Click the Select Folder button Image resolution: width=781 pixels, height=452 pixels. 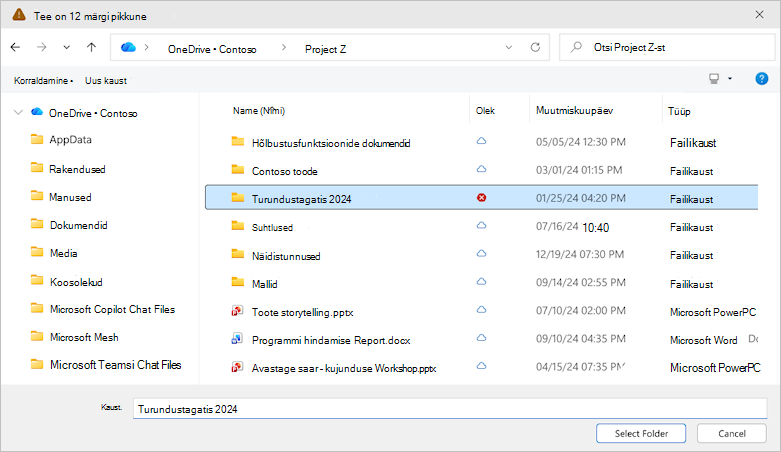pos(641,434)
